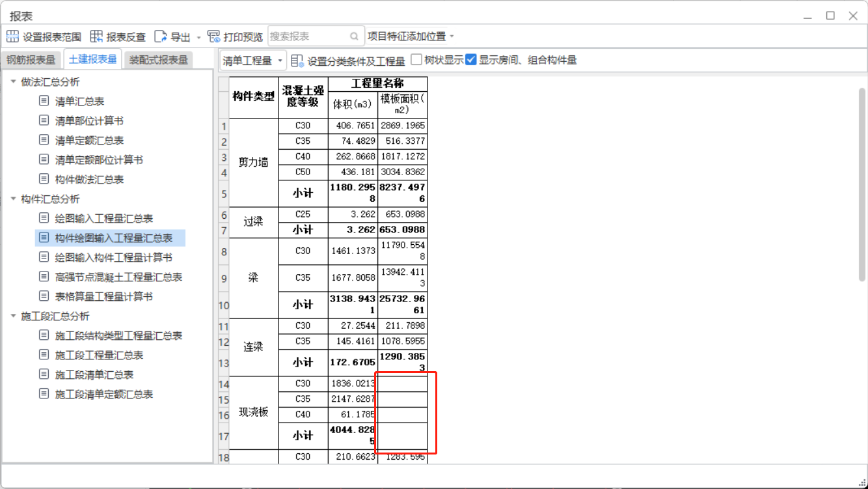The image size is (868, 489).
Task: Click the 设置分类条件及工程量 icon
Action: click(x=297, y=61)
